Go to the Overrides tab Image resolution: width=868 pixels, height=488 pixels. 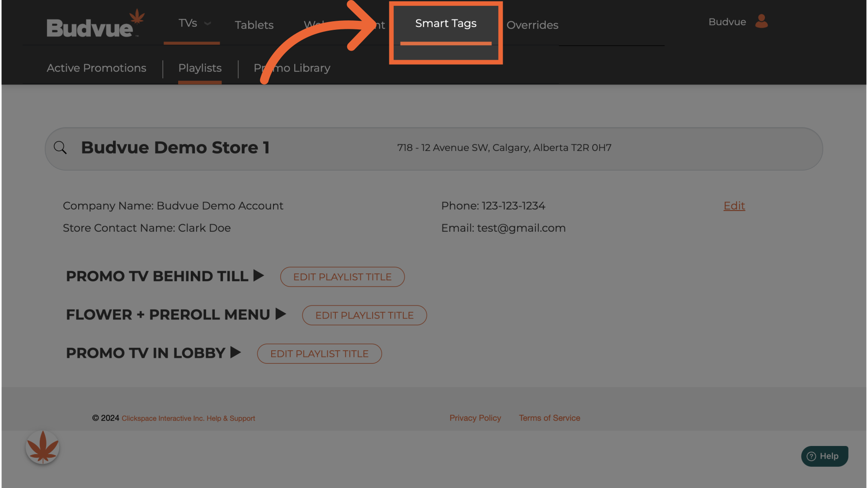click(532, 25)
